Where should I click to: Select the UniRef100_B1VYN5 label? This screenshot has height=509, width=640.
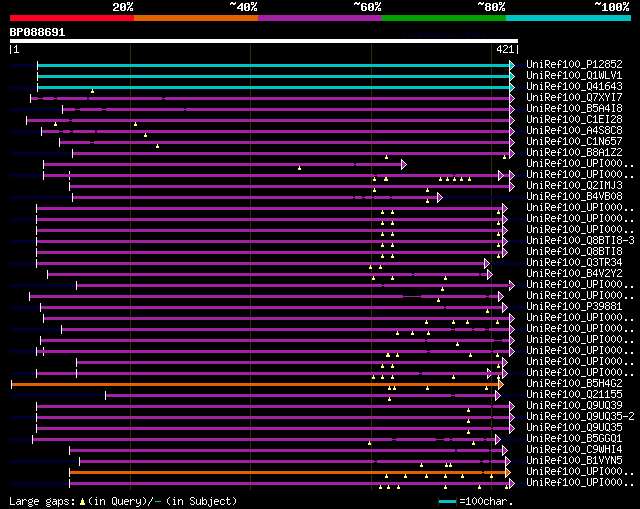point(574,461)
